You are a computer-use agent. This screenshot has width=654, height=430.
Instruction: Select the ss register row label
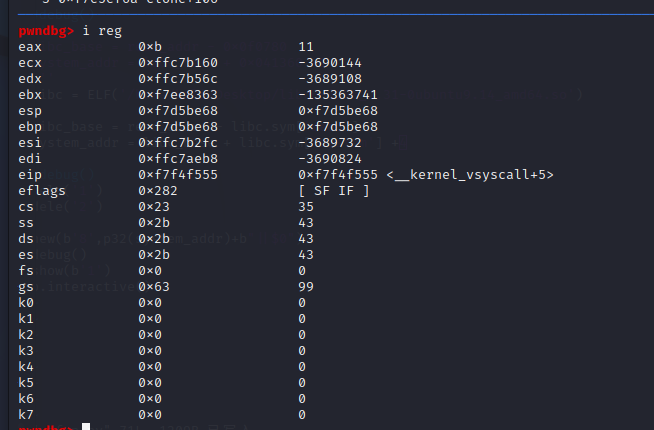[26, 223]
